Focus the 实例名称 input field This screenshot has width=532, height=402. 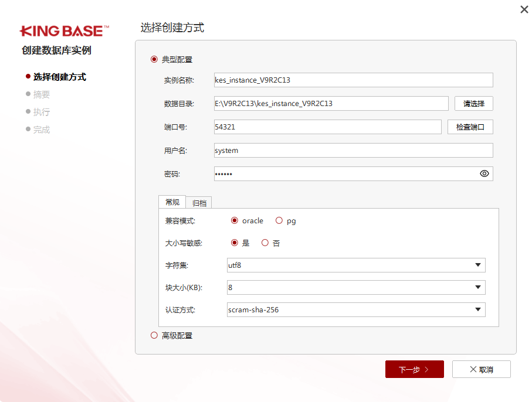coord(353,80)
